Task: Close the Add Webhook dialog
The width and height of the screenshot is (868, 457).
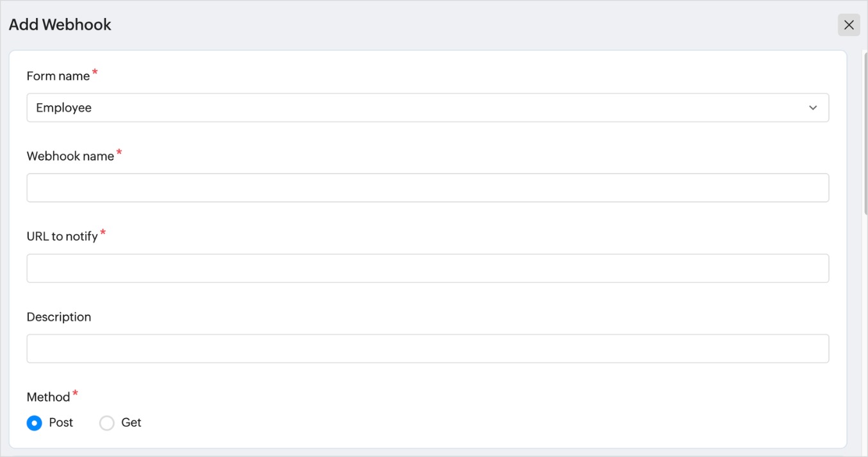Action: tap(849, 25)
